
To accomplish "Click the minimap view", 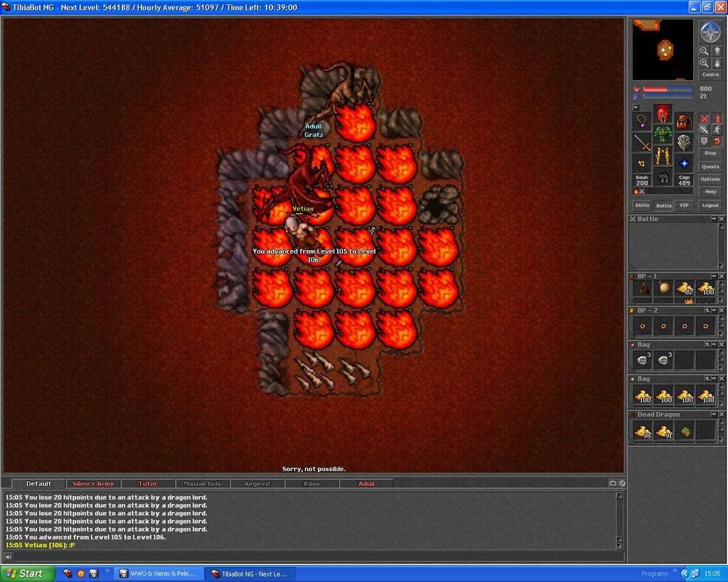I will 663,50.
